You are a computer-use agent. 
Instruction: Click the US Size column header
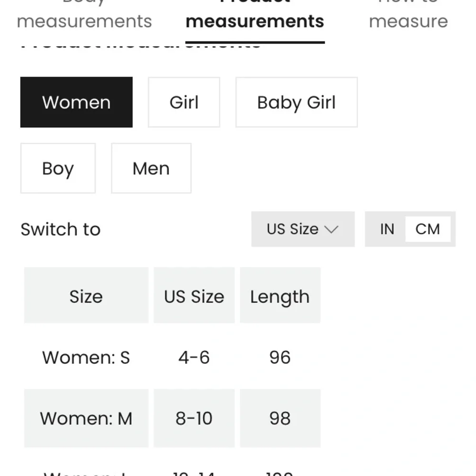pyautogui.click(x=194, y=296)
